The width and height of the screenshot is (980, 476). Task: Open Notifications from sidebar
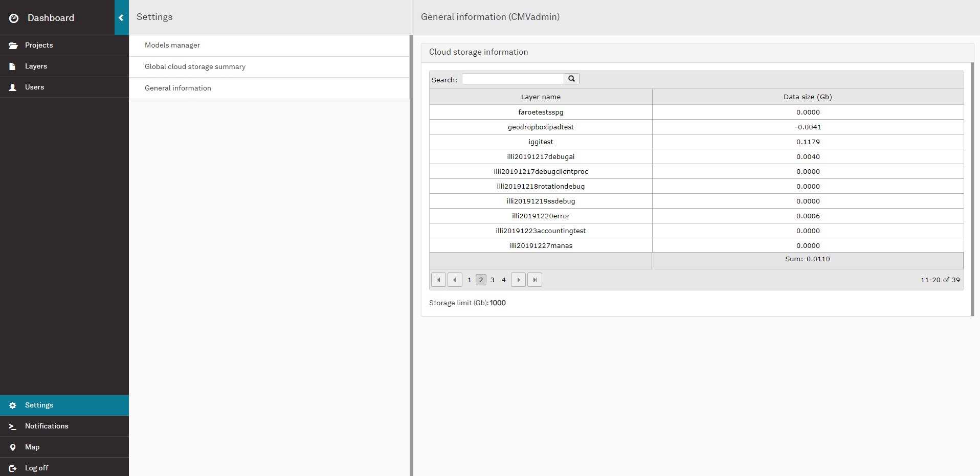pyautogui.click(x=46, y=426)
